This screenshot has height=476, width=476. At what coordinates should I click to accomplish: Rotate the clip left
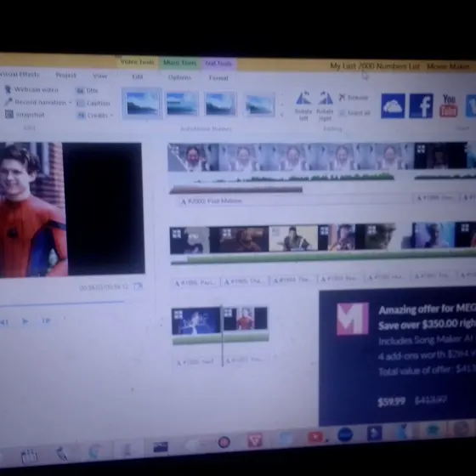[303, 105]
